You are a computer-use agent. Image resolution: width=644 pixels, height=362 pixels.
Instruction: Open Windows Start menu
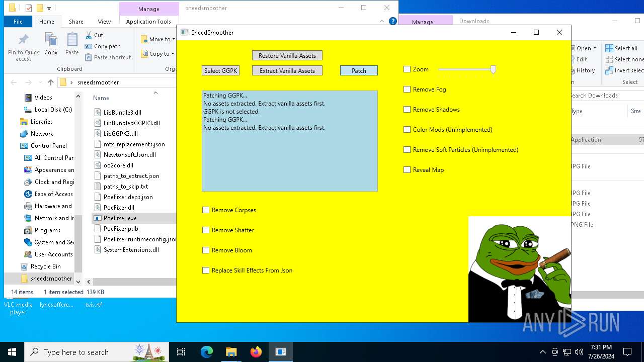pos(12,352)
